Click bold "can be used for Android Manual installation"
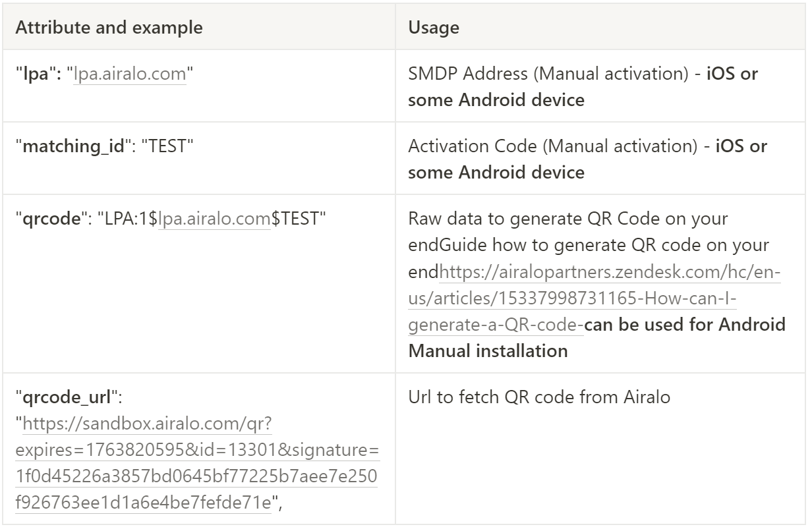Image resolution: width=812 pixels, height=531 pixels. tap(597, 338)
